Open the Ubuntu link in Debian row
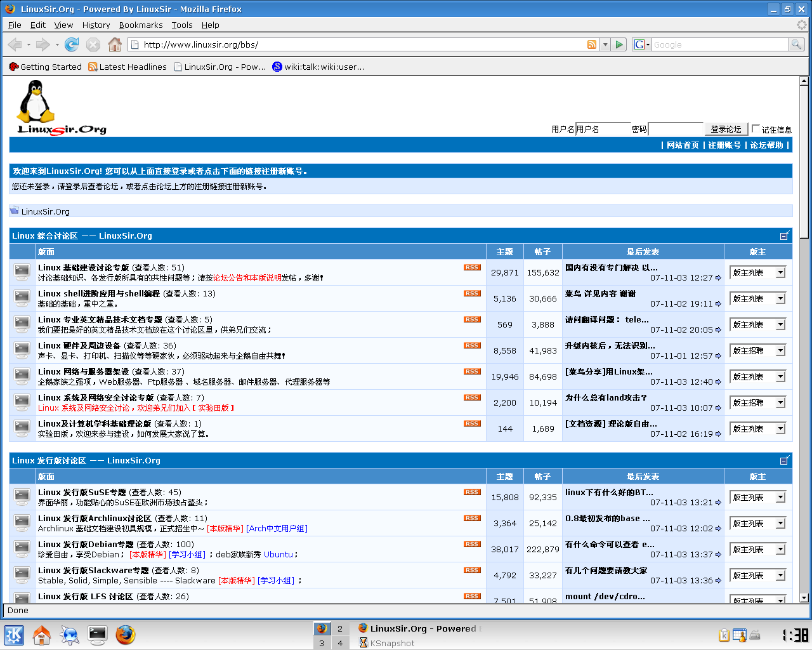Screen dimensions: 812x650 [x=278, y=554]
